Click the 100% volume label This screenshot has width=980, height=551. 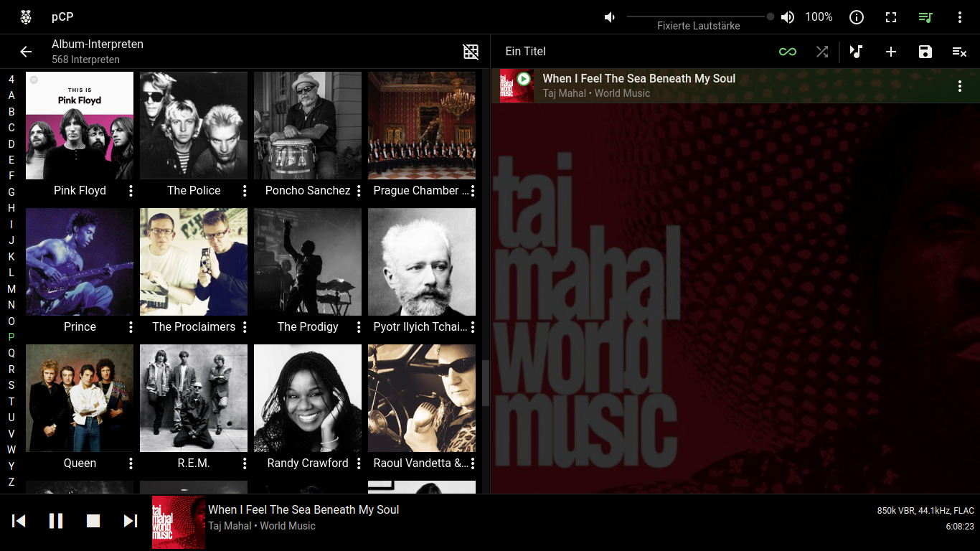coord(819,17)
